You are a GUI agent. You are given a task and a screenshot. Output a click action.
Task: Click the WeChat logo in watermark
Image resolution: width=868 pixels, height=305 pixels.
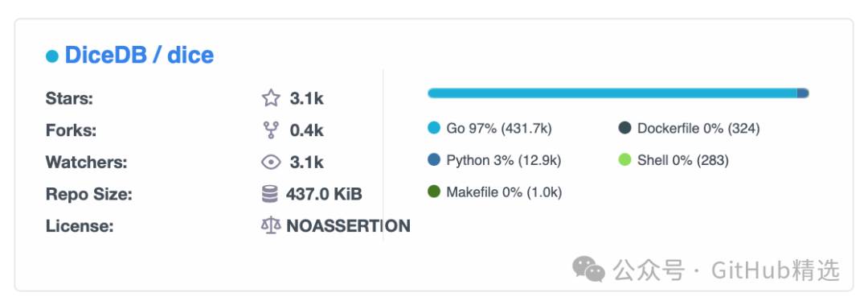[x=589, y=269]
